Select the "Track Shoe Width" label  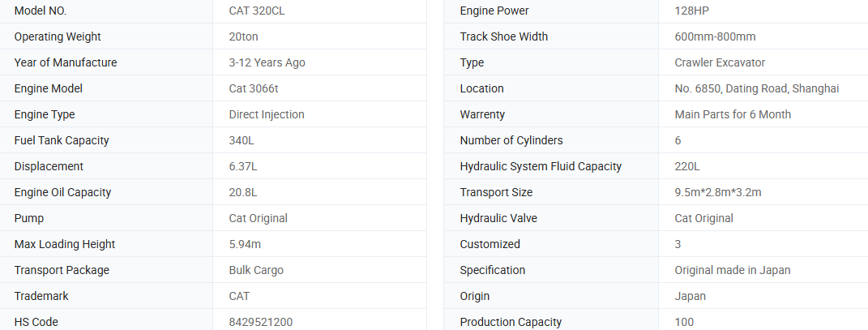(504, 36)
